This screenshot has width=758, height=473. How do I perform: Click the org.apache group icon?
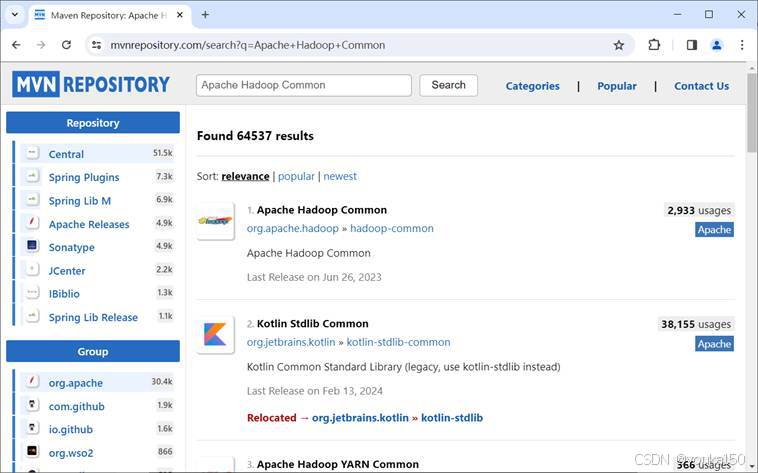tap(32, 382)
